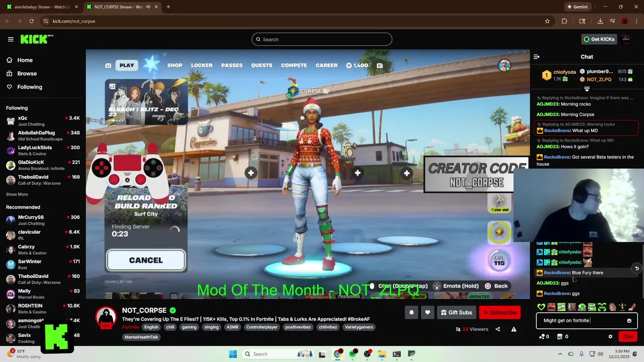Mute the NOT_CORPSE tab audio icon

[148, 7]
